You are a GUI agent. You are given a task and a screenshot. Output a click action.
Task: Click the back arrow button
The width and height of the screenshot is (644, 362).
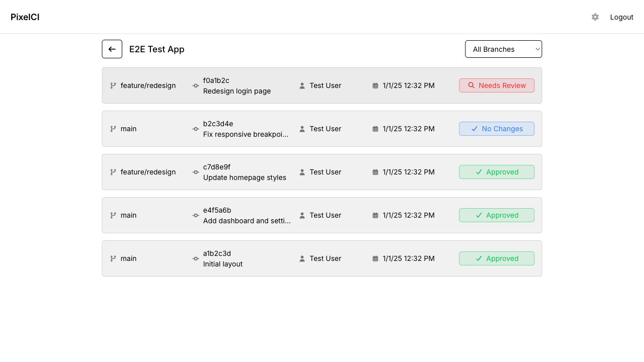tap(112, 49)
